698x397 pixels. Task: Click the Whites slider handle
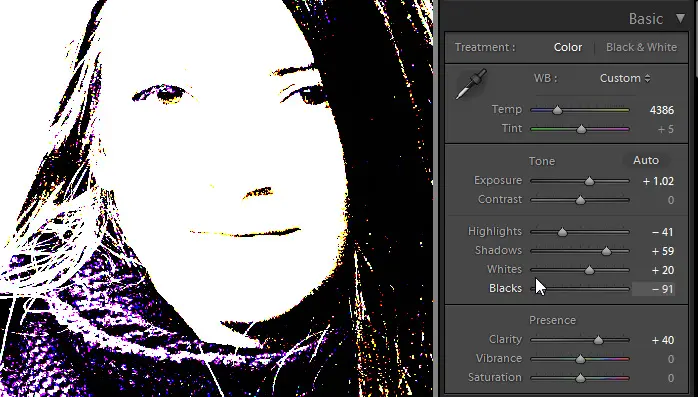pos(589,270)
